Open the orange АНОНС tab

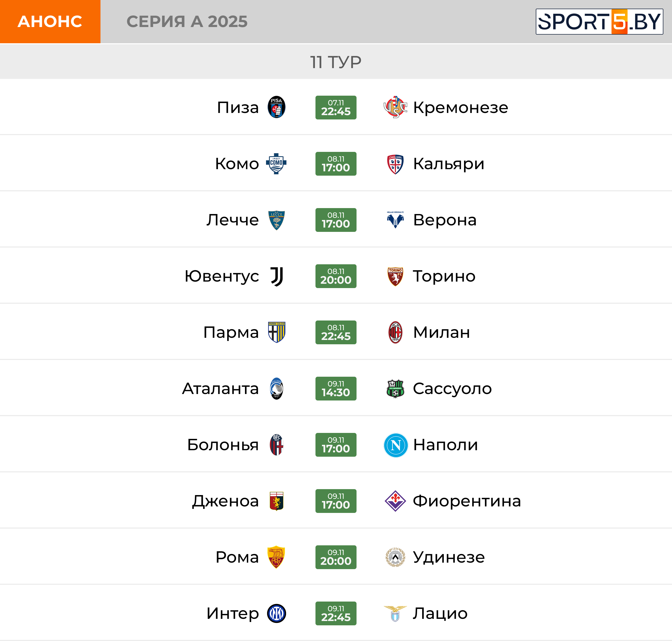[50, 22]
